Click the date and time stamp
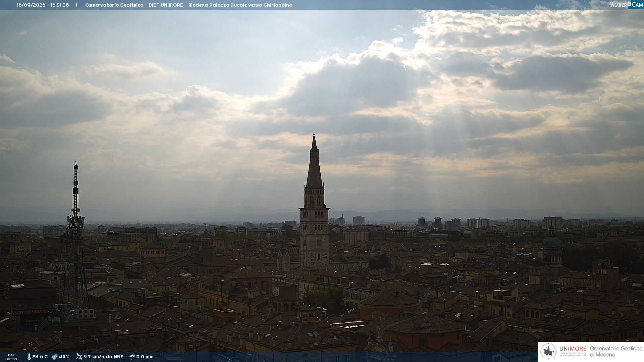 point(43,5)
